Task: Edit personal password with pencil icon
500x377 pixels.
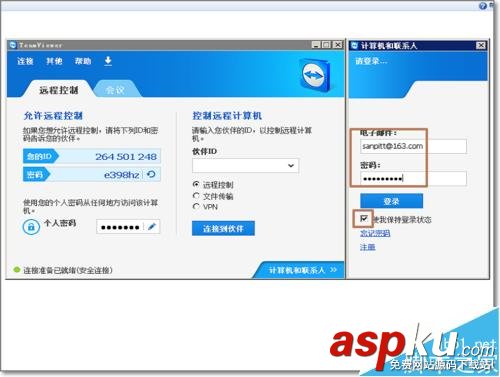Action: click(152, 227)
